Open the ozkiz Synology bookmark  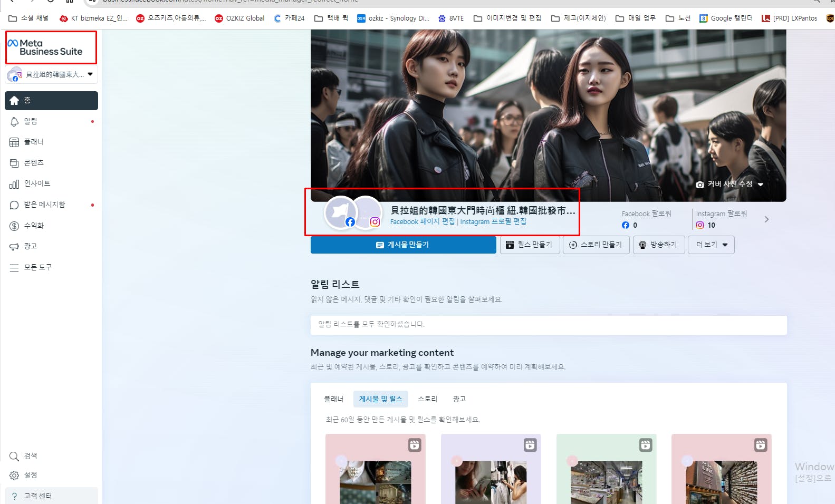tap(393, 18)
